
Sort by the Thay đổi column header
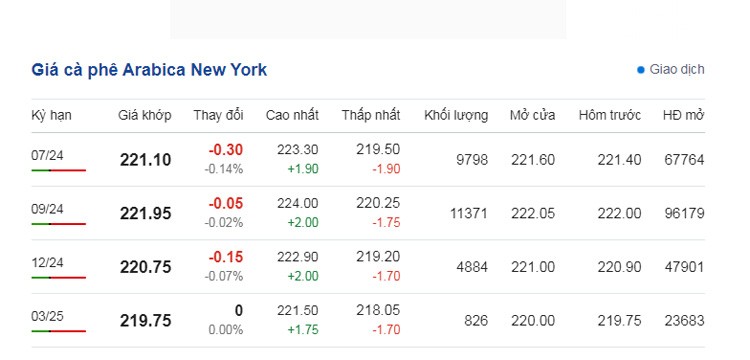point(219,115)
